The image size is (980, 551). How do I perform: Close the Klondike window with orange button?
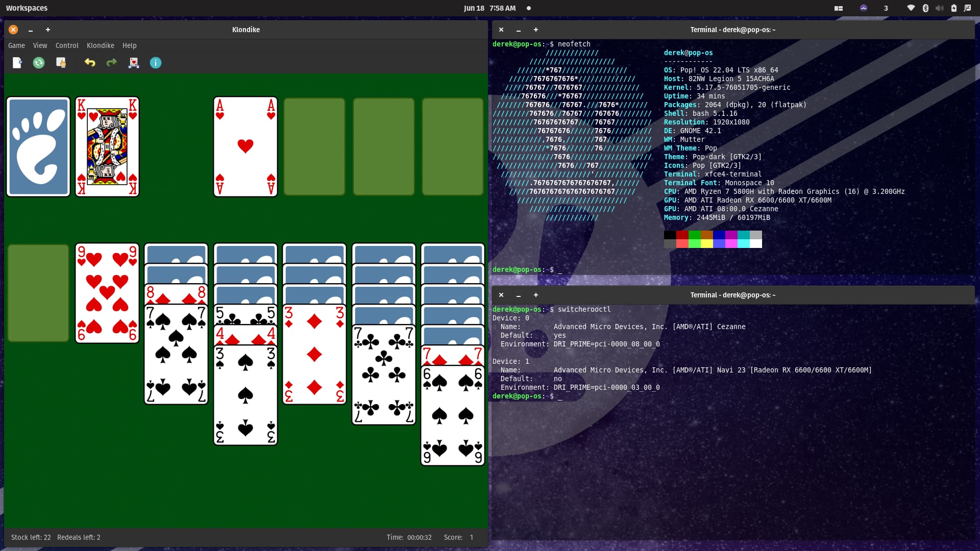click(13, 30)
